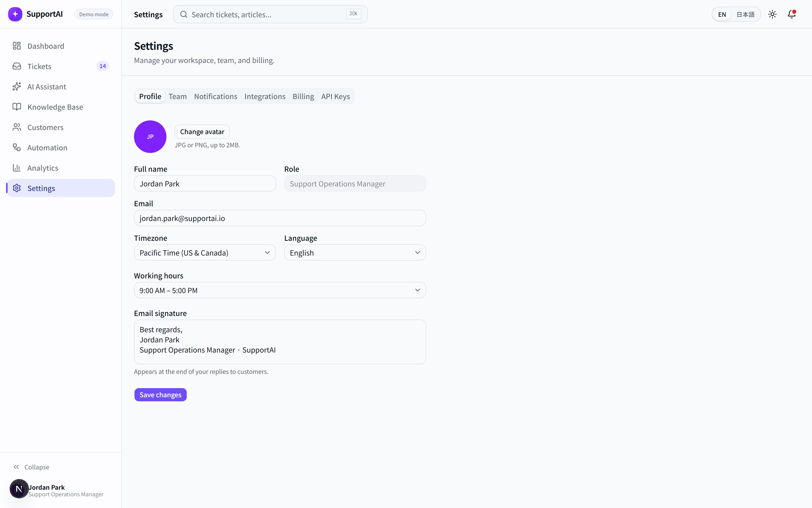Switch to the Billing tab
Image resolution: width=812 pixels, height=508 pixels.
tap(303, 97)
